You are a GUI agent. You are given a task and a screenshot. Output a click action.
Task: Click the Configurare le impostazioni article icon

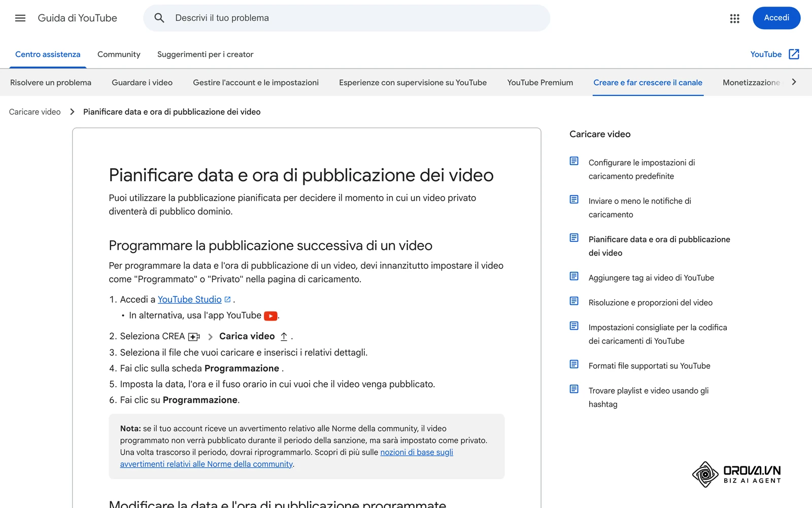point(574,161)
